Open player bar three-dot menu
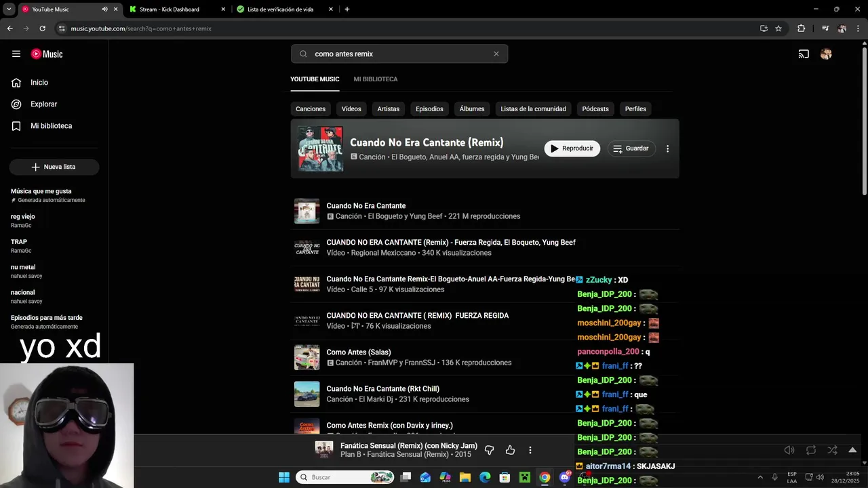Image resolution: width=868 pixels, height=488 pixels. [x=530, y=450]
